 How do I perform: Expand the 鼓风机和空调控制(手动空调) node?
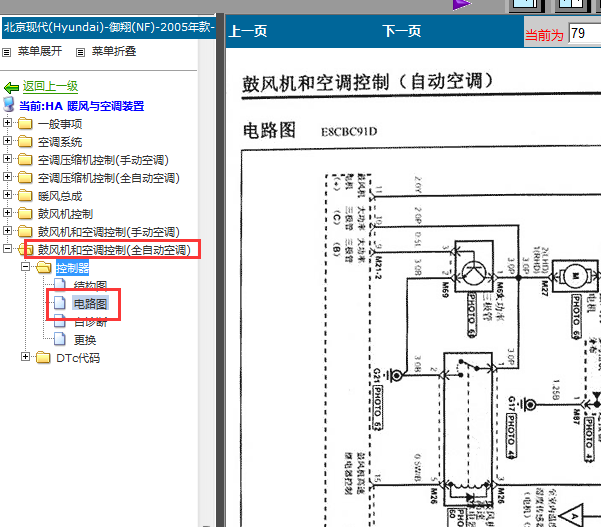[x=7, y=230]
